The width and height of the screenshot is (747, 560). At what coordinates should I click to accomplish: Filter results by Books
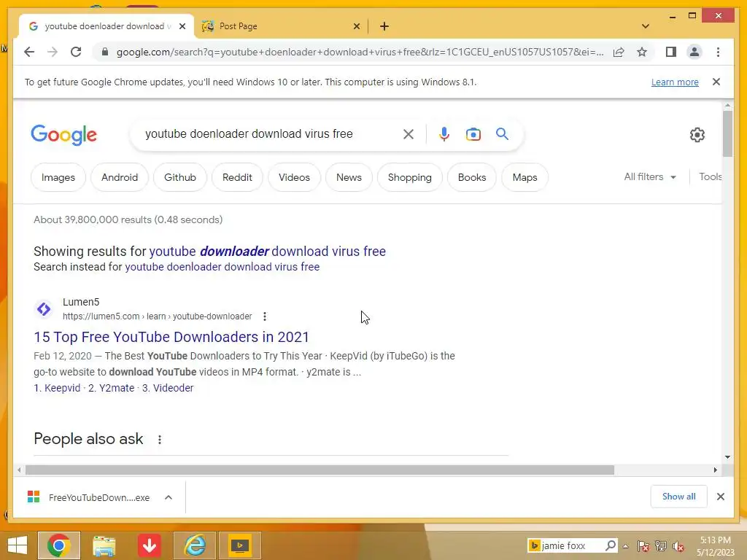coord(472,177)
